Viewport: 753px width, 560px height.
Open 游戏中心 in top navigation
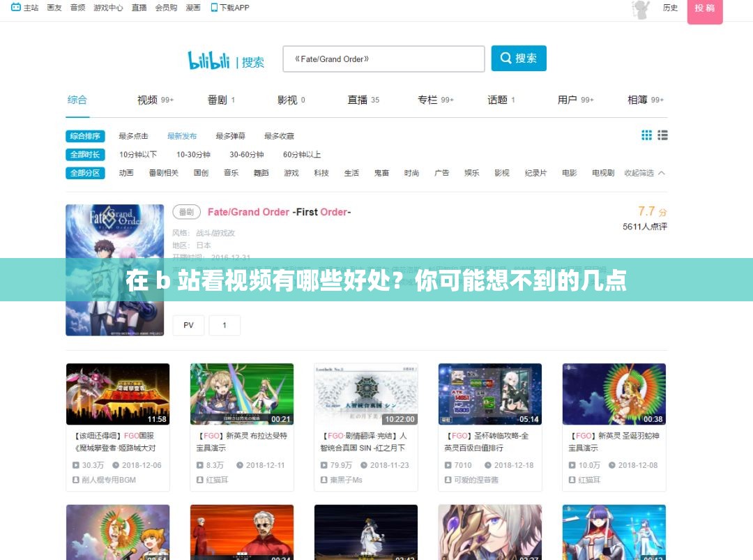pos(108,8)
